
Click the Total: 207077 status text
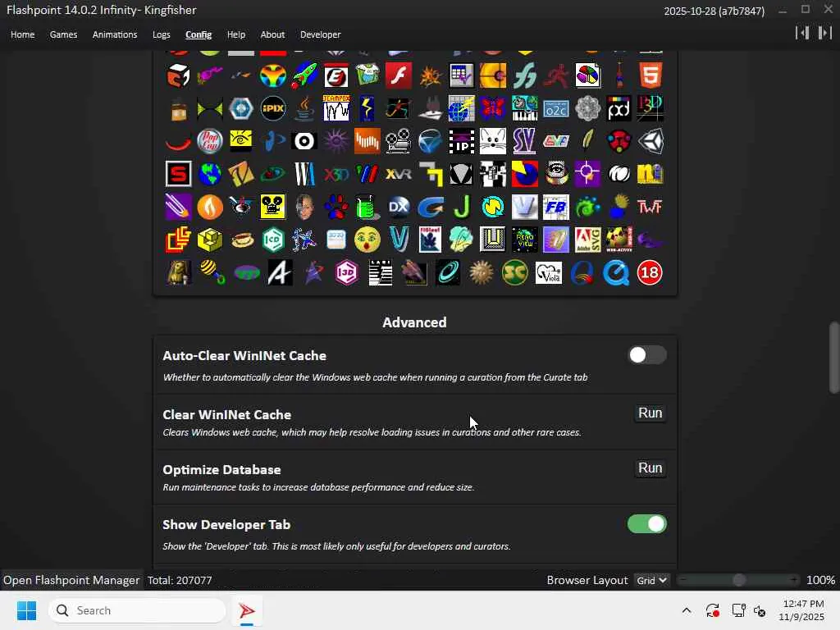(180, 580)
